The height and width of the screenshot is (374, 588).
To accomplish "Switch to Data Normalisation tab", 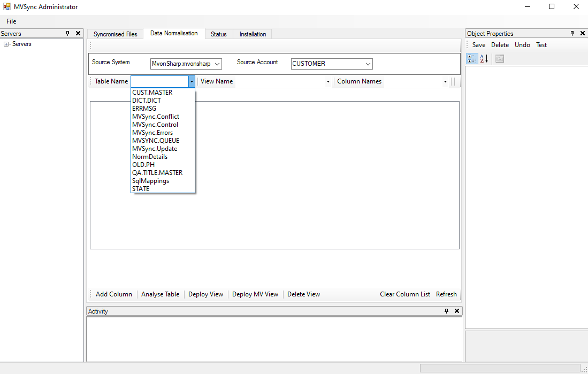I will point(174,33).
